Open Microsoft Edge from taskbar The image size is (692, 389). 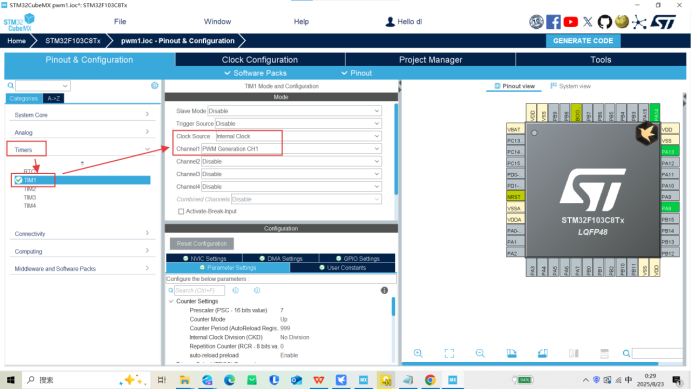229,380
